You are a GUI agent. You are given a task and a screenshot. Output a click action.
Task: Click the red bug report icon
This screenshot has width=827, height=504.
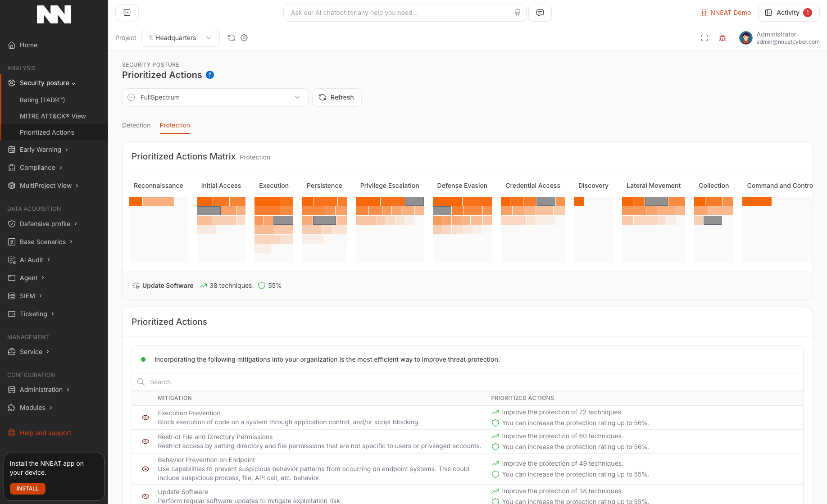click(722, 38)
